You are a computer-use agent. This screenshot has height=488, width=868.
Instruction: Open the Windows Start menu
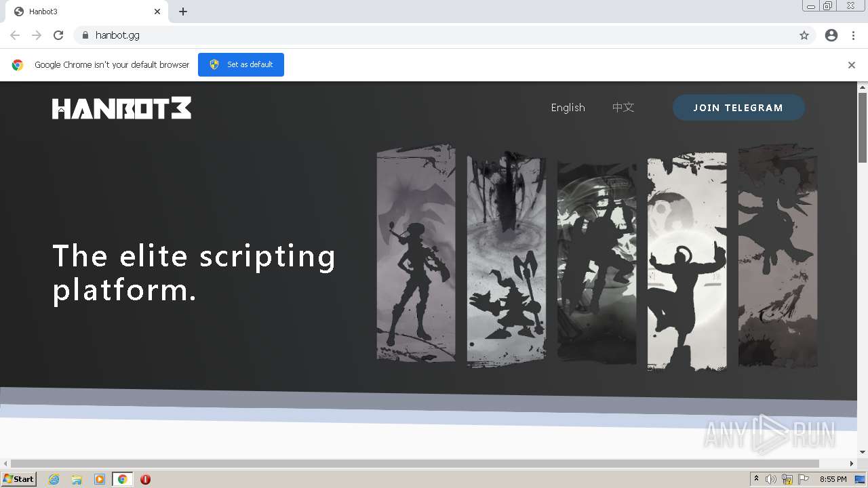(x=18, y=479)
